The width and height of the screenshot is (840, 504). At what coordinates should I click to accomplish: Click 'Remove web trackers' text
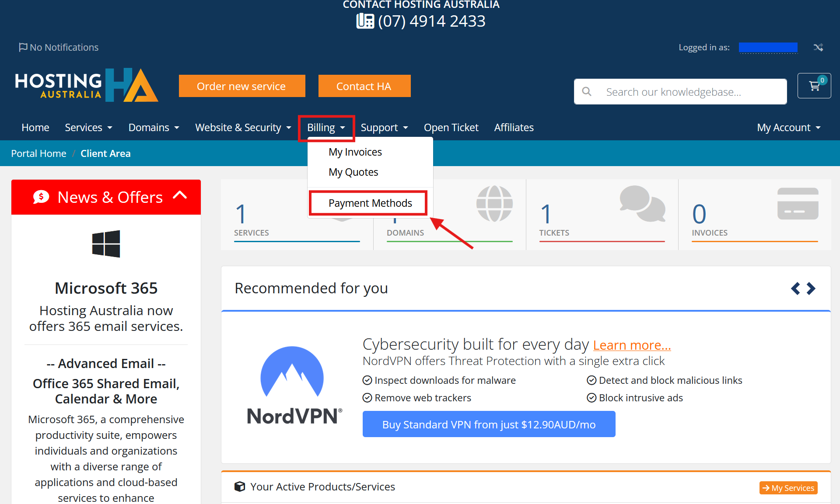423,398
